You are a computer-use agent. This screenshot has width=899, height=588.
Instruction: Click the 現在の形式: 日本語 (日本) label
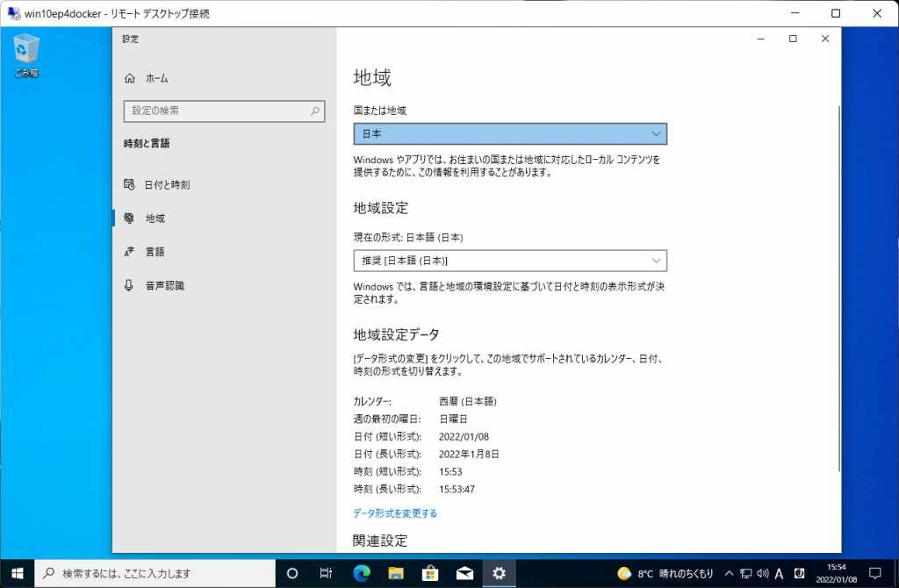pos(408,237)
